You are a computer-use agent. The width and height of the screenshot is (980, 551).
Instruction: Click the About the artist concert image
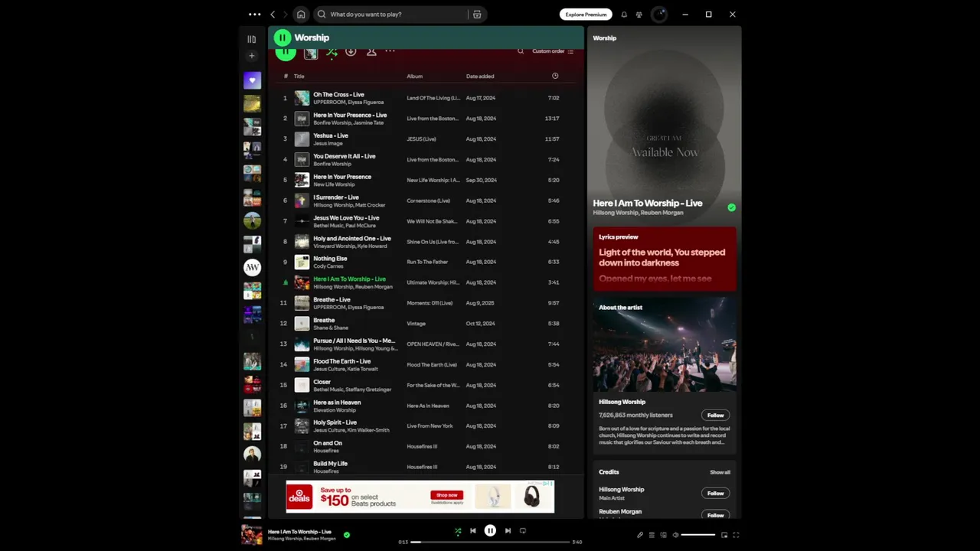point(665,344)
